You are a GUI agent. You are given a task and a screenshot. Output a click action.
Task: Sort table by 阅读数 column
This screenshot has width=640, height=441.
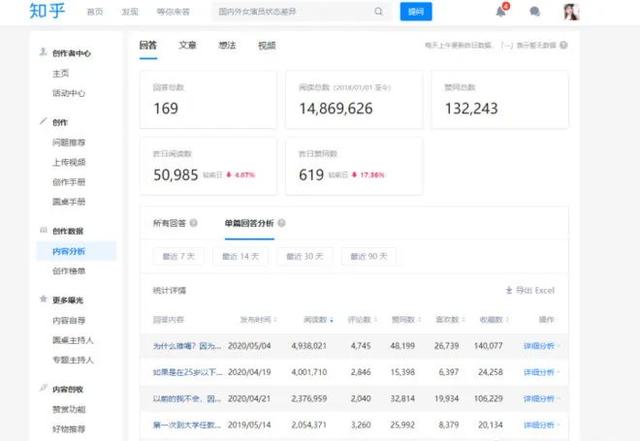(318, 320)
